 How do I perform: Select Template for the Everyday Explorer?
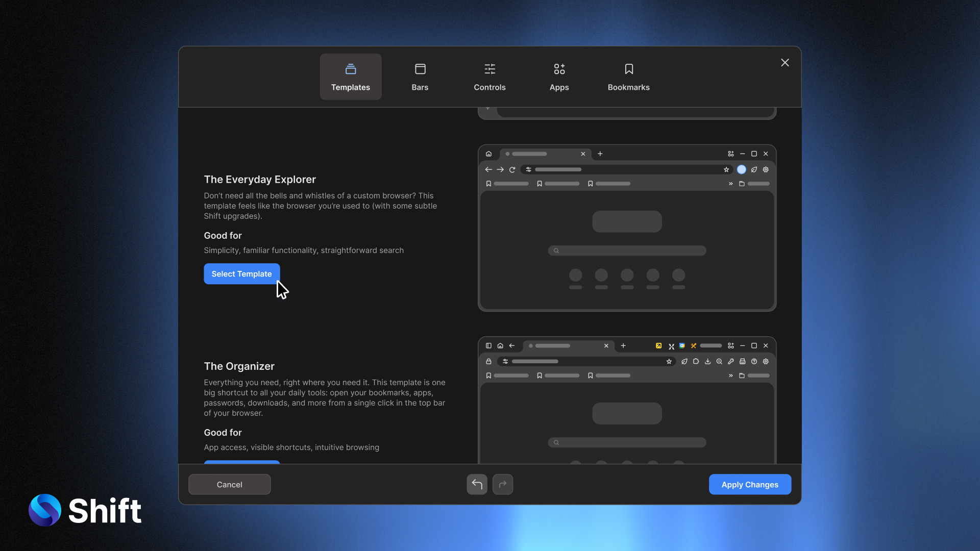(x=241, y=274)
